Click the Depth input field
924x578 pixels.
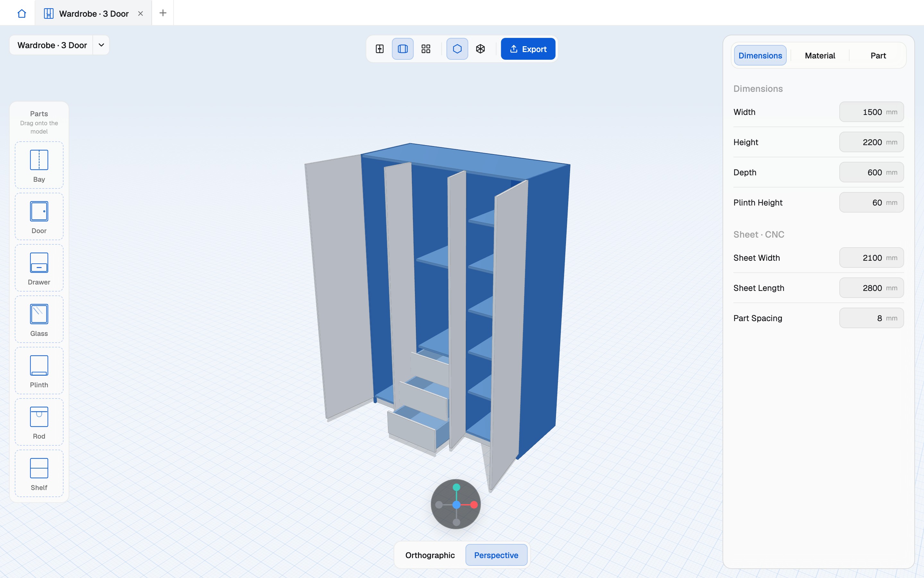(871, 172)
